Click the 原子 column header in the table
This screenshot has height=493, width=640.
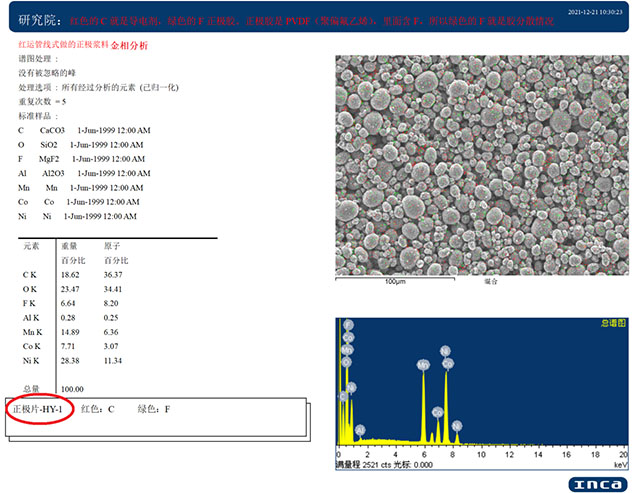(x=113, y=245)
